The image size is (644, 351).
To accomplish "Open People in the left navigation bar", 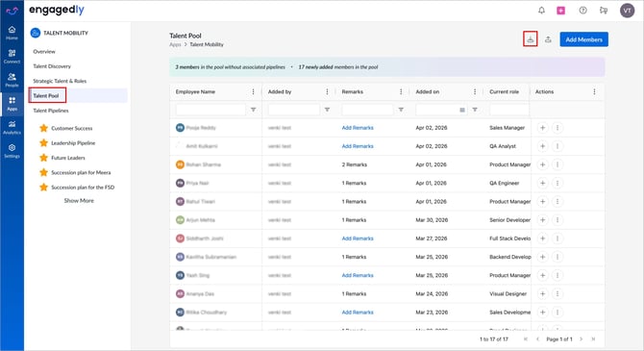I will (12, 80).
